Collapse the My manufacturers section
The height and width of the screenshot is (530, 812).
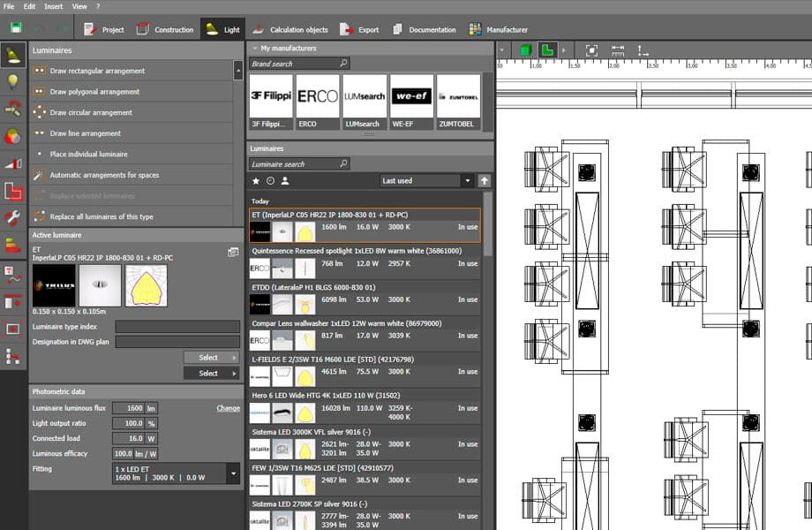click(254, 49)
